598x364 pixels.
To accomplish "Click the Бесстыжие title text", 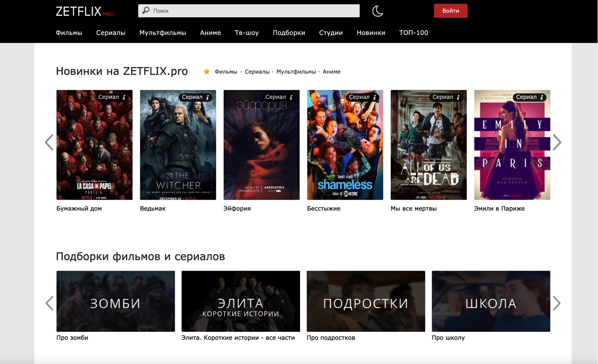I will 324,208.
